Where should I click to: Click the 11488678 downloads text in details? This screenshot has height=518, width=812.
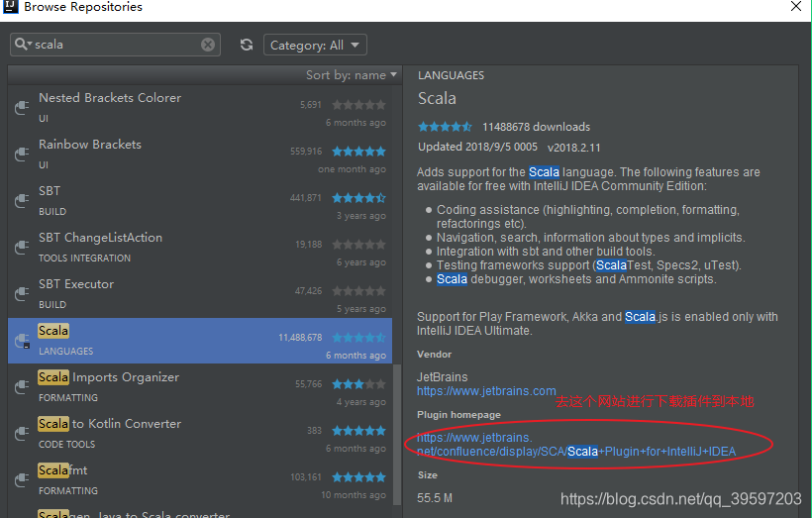pyautogui.click(x=536, y=127)
